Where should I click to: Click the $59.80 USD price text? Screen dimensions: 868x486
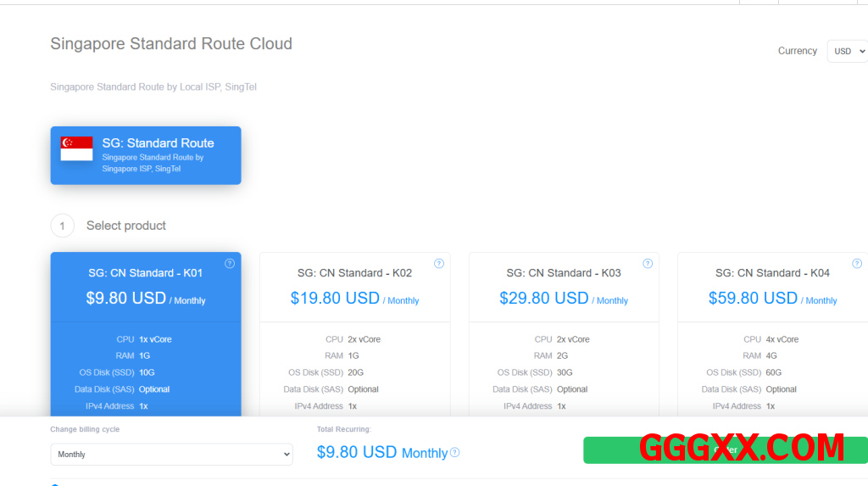[753, 299]
